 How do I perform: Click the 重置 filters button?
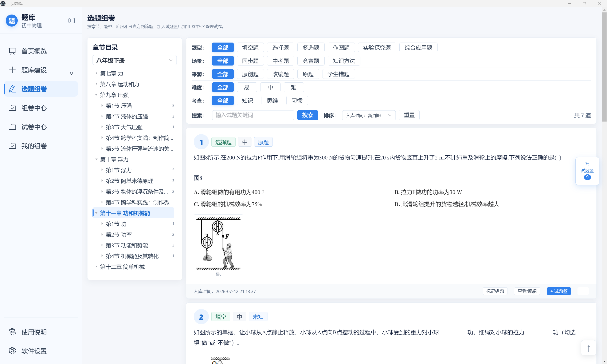click(x=409, y=115)
